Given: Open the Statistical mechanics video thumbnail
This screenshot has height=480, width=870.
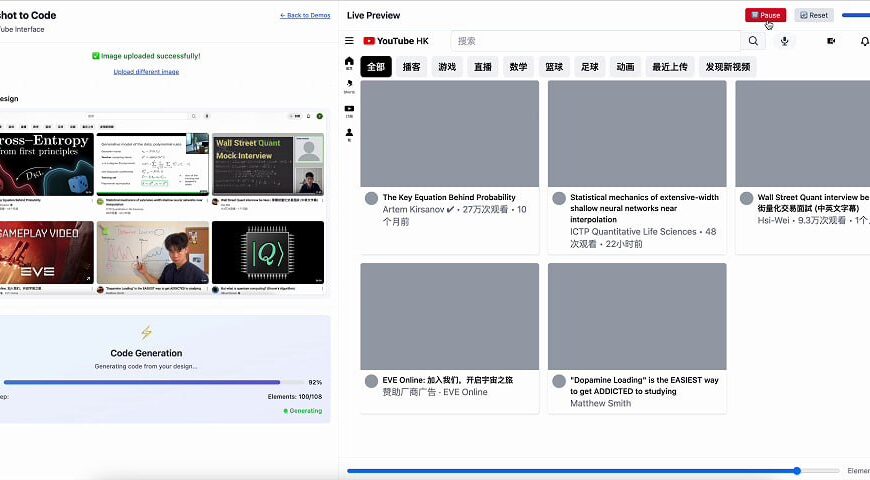Looking at the screenshot, I should click(637, 134).
